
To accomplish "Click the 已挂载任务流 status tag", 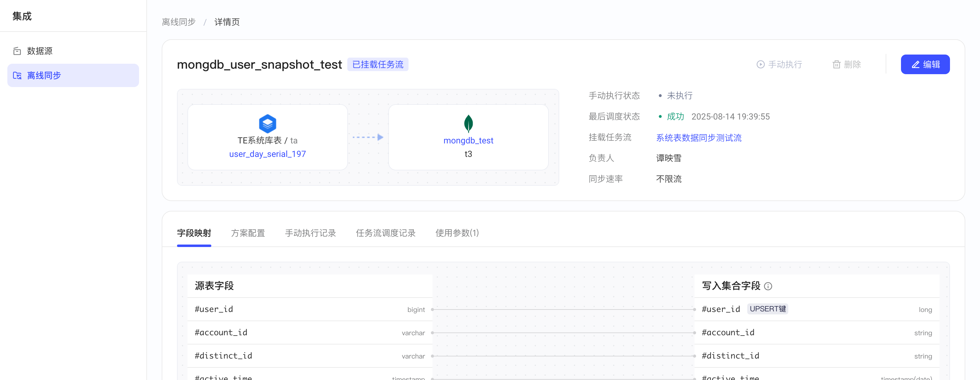I will 377,64.
